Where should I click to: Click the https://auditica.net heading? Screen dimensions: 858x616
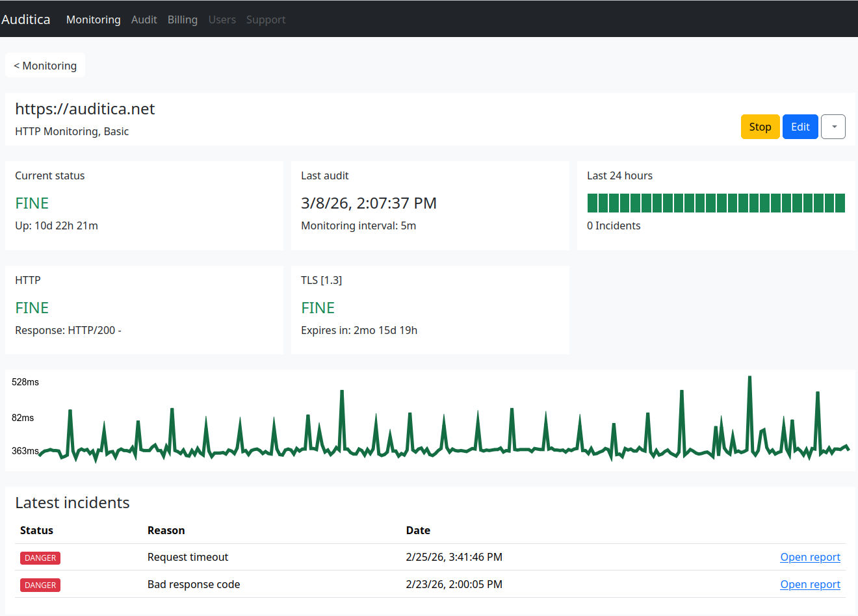(x=84, y=109)
